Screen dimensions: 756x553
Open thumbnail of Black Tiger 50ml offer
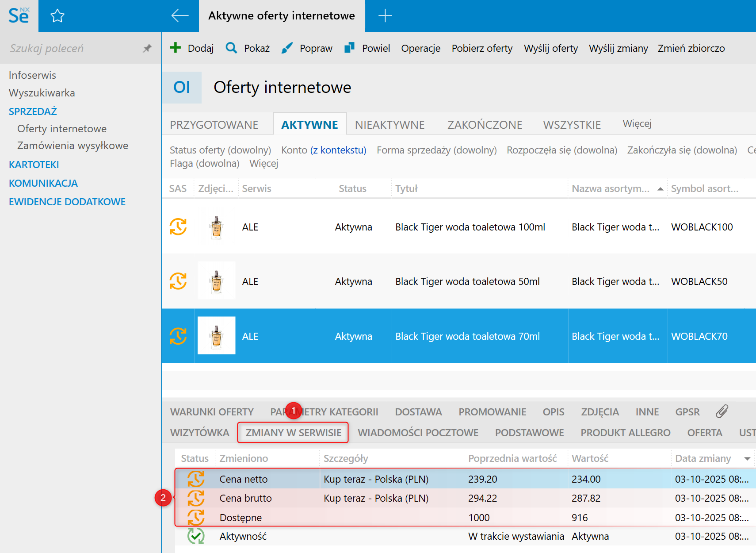coord(217,281)
